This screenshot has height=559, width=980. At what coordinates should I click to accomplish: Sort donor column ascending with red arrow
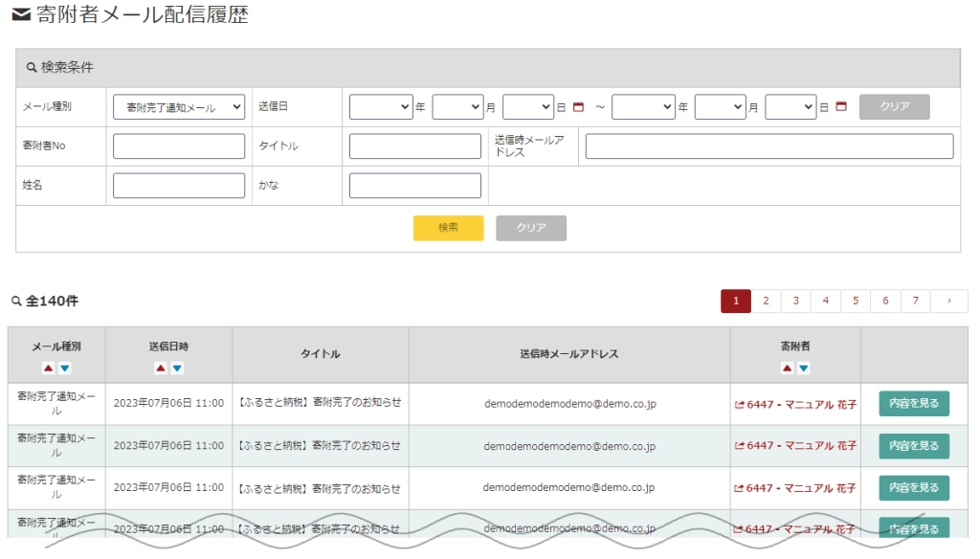point(787,369)
